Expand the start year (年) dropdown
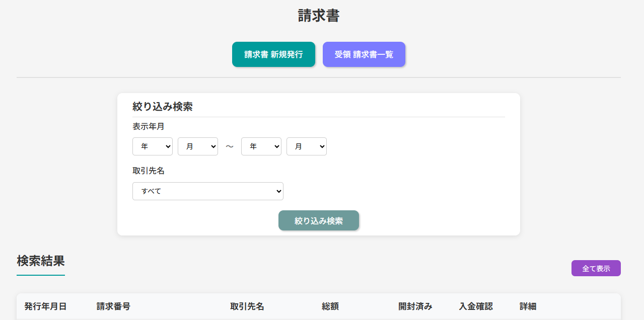This screenshot has height=320, width=644. point(153,146)
